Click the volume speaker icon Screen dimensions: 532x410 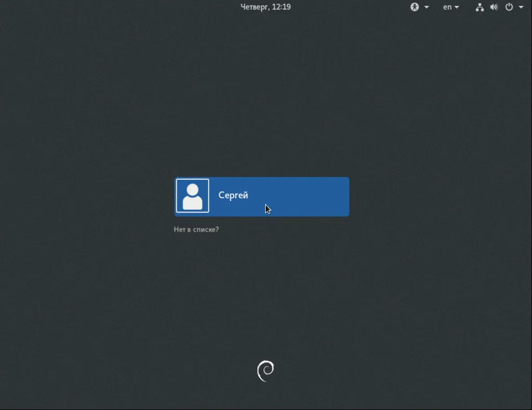pyautogui.click(x=494, y=7)
